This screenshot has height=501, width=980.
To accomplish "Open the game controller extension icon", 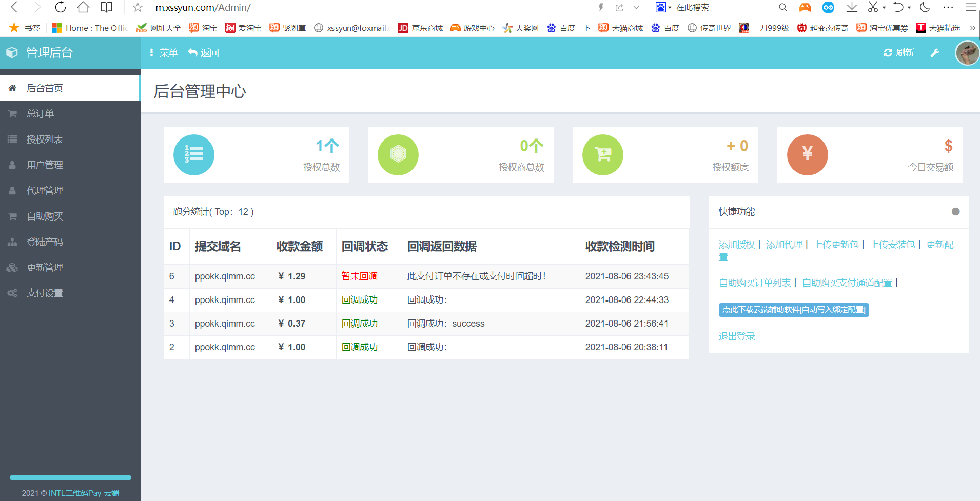I will tap(805, 7).
